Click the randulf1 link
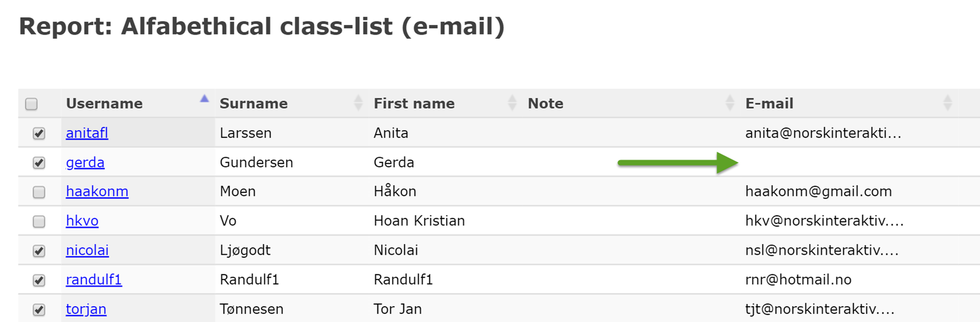Viewport: 980px width, 322px height. point(94,279)
